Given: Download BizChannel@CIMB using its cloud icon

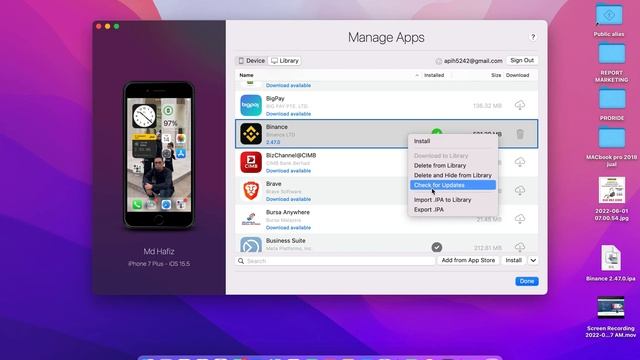Looking at the screenshot, I should (x=520, y=162).
